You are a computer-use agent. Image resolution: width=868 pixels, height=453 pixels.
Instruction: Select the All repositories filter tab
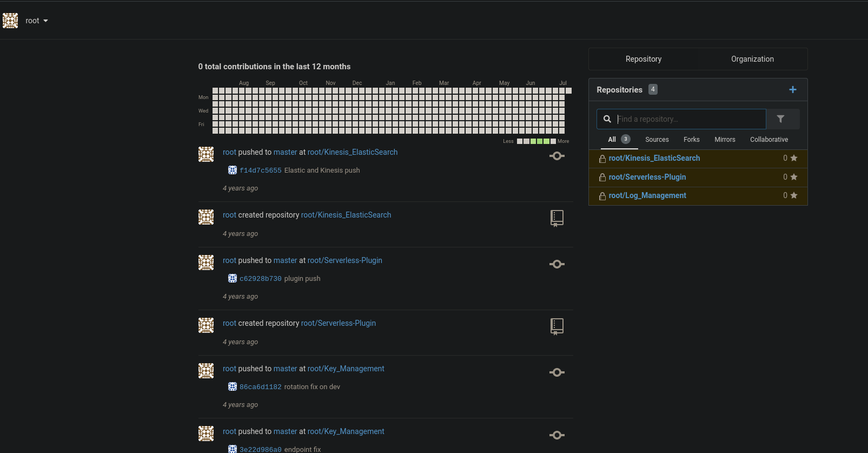[619, 140]
